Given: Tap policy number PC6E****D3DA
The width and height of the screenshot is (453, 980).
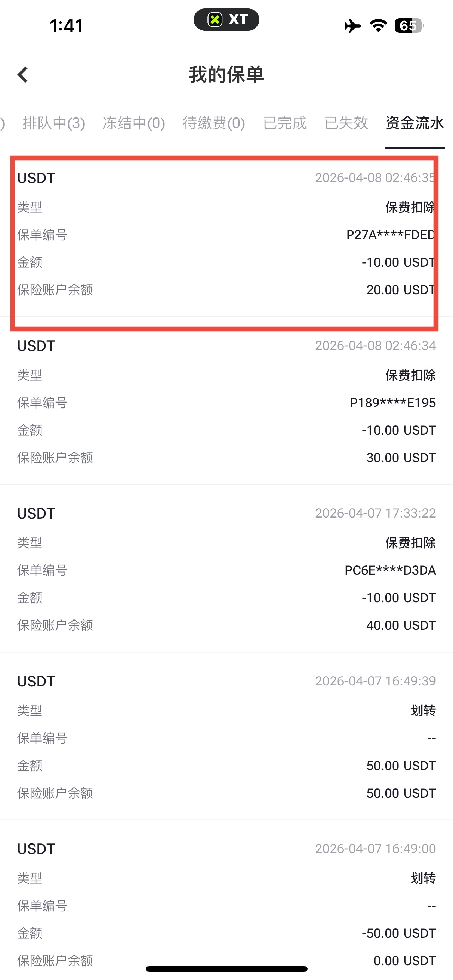Looking at the screenshot, I should (x=390, y=570).
